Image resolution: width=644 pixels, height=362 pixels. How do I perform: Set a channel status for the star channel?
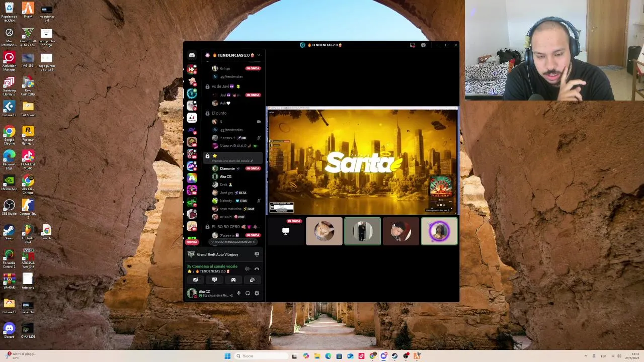tap(231, 161)
